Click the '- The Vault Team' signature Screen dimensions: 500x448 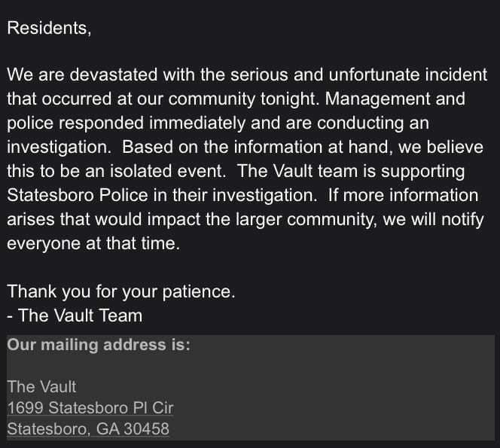(75, 315)
